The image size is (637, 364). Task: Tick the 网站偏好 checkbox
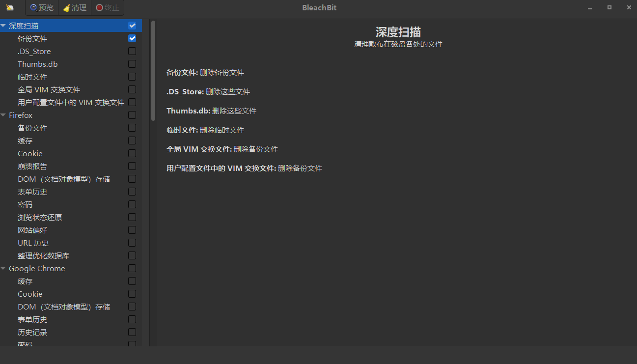(132, 230)
